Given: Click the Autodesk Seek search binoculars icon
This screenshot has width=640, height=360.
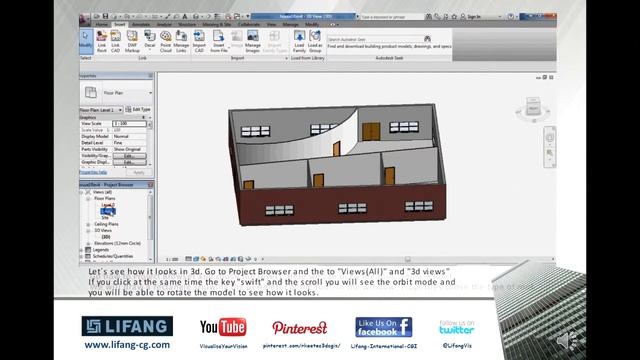Looking at the screenshot, I should click(x=427, y=39).
